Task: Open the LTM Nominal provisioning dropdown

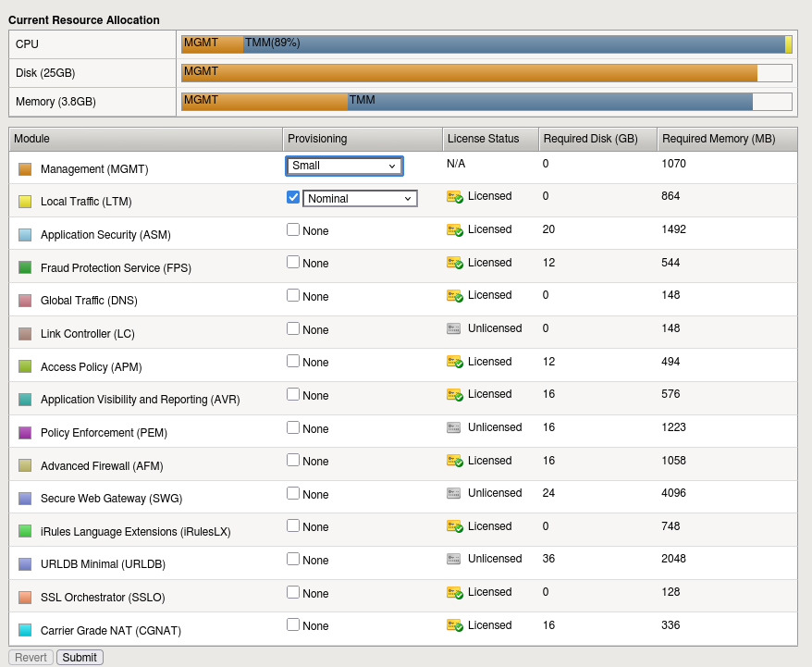Action: click(x=360, y=198)
